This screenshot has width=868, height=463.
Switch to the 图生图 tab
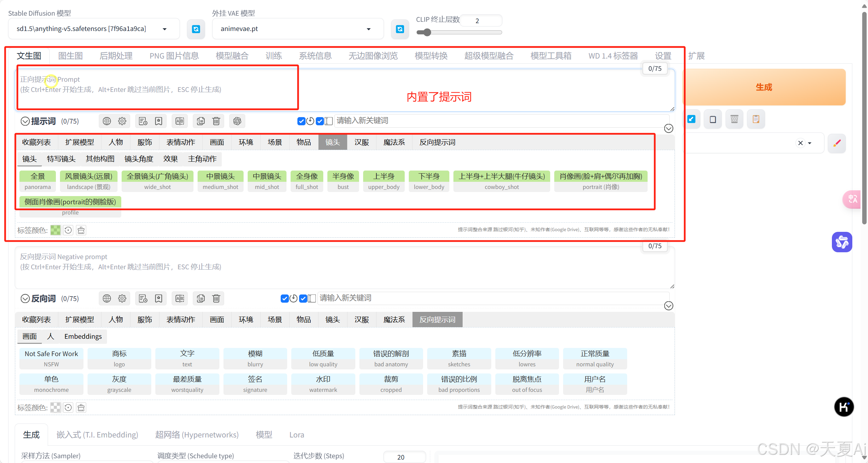click(71, 56)
